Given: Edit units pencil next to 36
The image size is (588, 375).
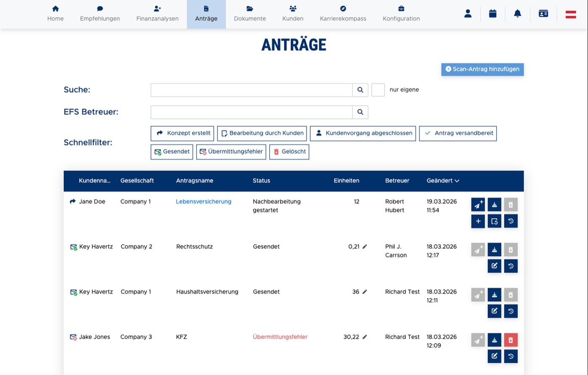Looking at the screenshot, I should coord(365,292).
